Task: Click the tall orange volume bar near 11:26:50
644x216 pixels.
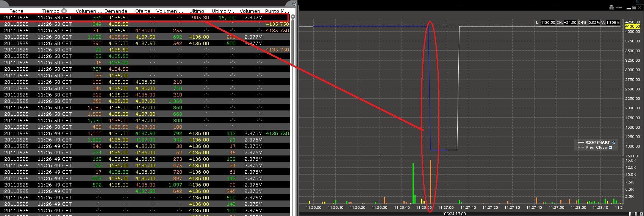Action: point(430,182)
